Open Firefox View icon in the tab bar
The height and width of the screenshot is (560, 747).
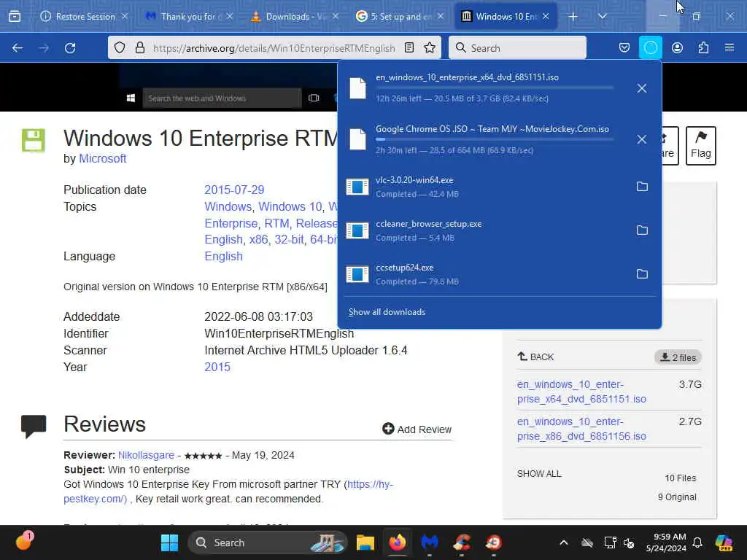pyautogui.click(x=15, y=17)
